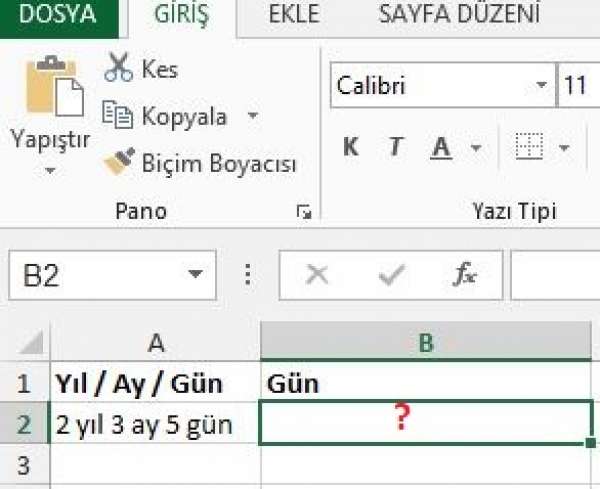Open the Pano dialog launcher
The height and width of the screenshot is (489, 600).
click(x=304, y=212)
